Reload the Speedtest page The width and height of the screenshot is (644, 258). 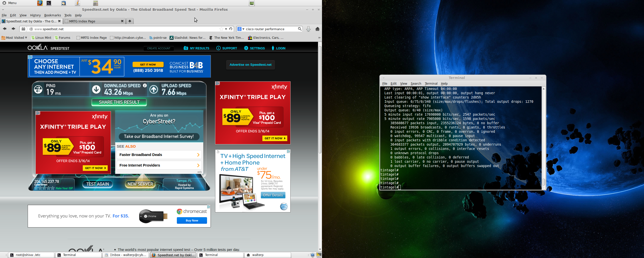coord(231,29)
